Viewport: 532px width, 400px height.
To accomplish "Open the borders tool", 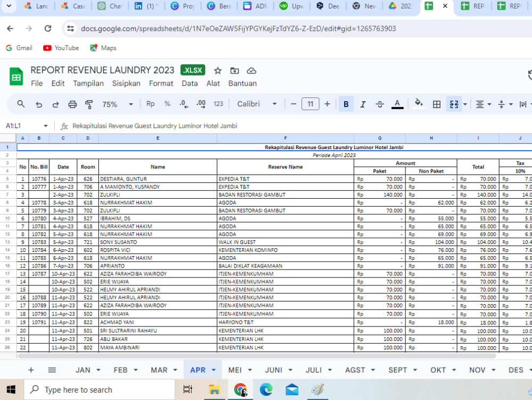I will tap(437, 104).
